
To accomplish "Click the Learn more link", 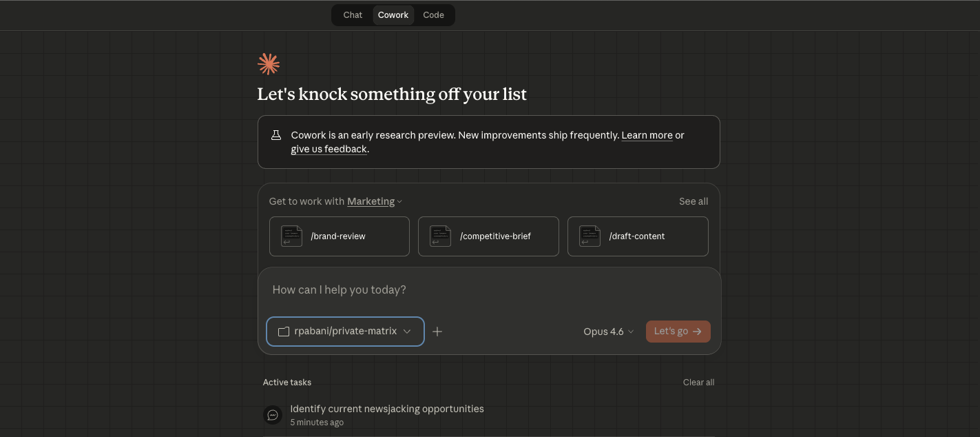I will (x=646, y=135).
